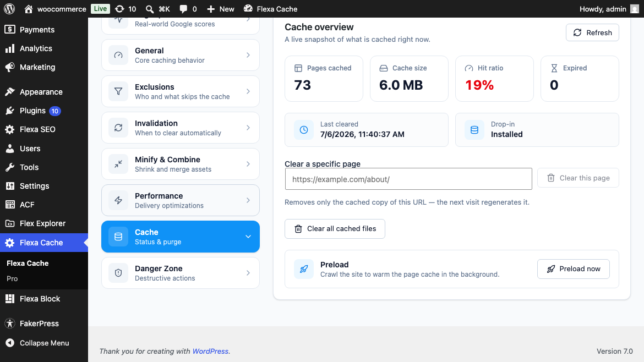Click the Plugins plug icon

[10, 111]
